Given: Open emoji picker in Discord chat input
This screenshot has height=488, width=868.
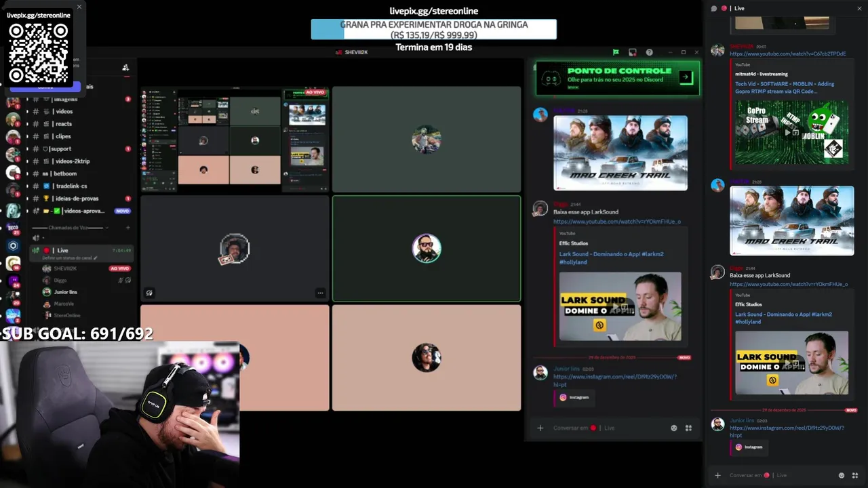Looking at the screenshot, I should click(674, 428).
